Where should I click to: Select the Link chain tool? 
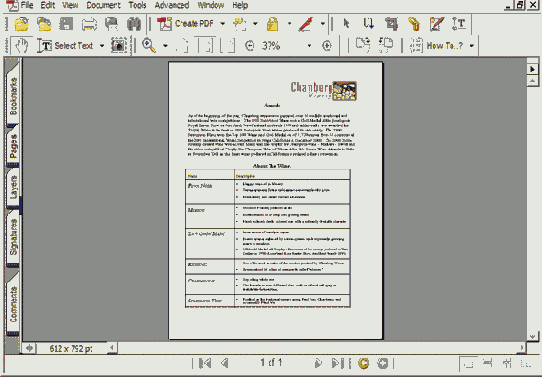(x=414, y=24)
